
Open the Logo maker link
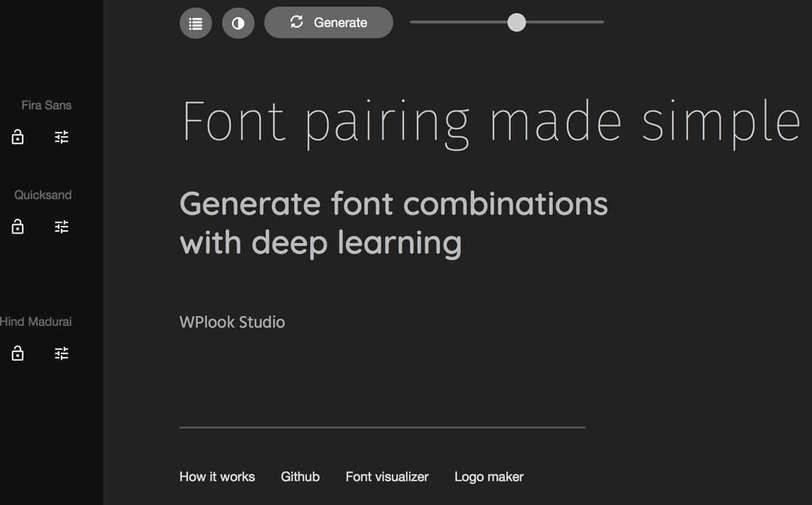(489, 477)
